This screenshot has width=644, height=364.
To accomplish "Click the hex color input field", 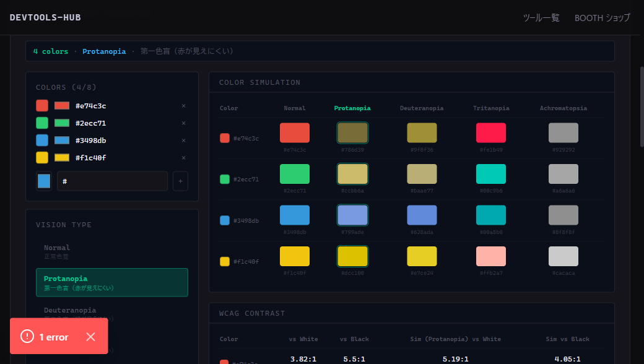I will (x=112, y=181).
